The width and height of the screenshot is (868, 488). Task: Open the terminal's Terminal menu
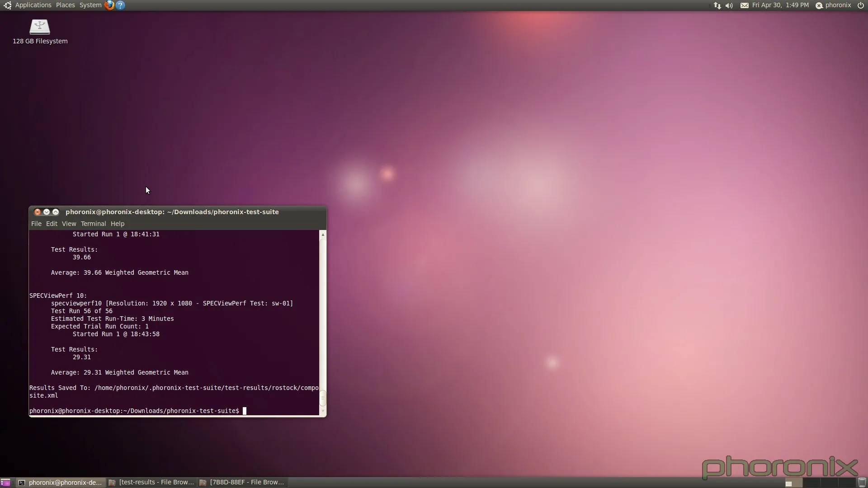point(93,224)
